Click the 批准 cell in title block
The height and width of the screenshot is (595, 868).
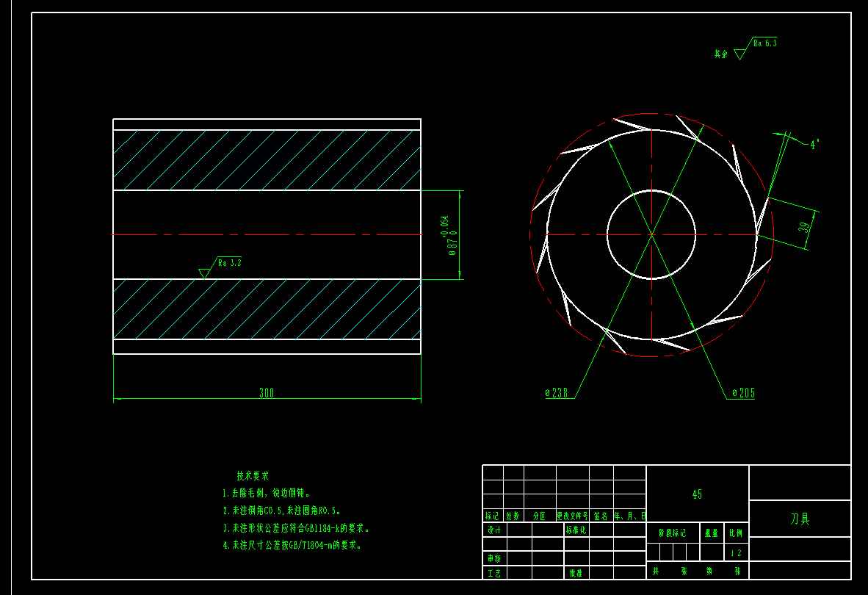tap(576, 573)
